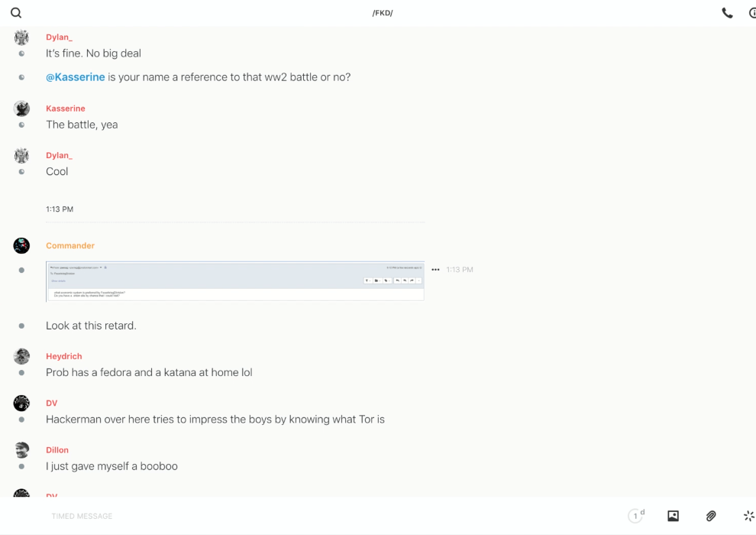The image size is (756, 535).
Task: Open Commander's profile avatar
Action: tap(21, 245)
